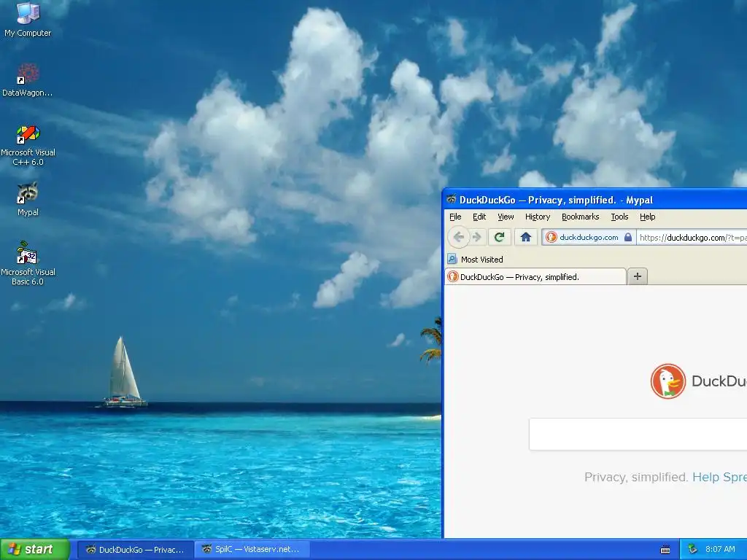This screenshot has height=560, width=747.
Task: Click the Help Spread link on the DuckDuckGo page
Action: coord(719,477)
